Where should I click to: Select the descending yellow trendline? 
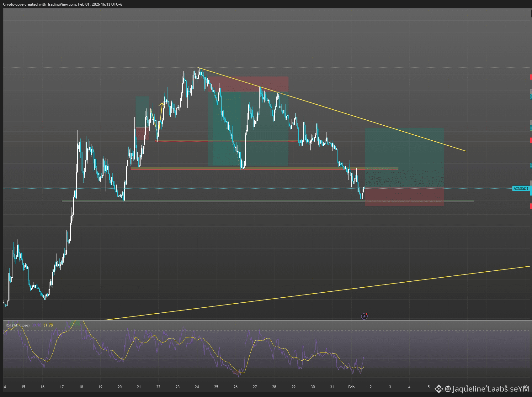tap(332, 109)
